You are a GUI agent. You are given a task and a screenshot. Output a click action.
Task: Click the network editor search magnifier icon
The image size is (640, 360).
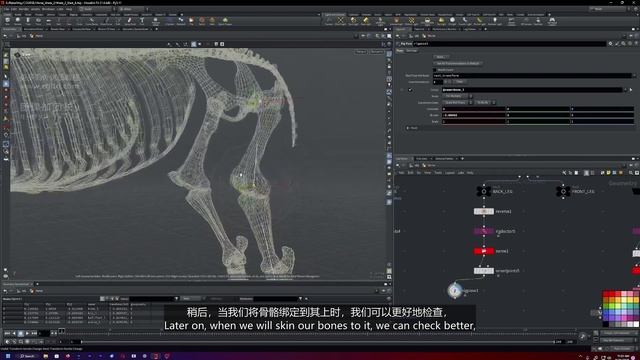[631, 173]
